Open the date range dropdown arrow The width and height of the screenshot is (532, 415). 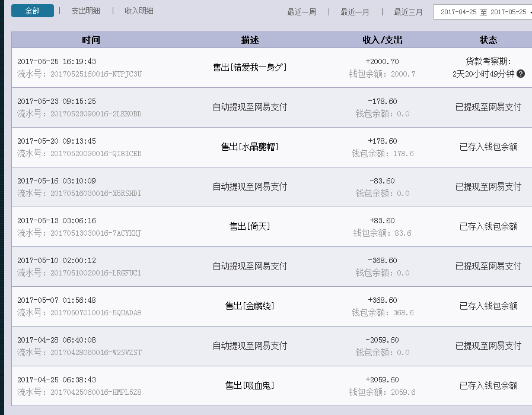[528, 11]
